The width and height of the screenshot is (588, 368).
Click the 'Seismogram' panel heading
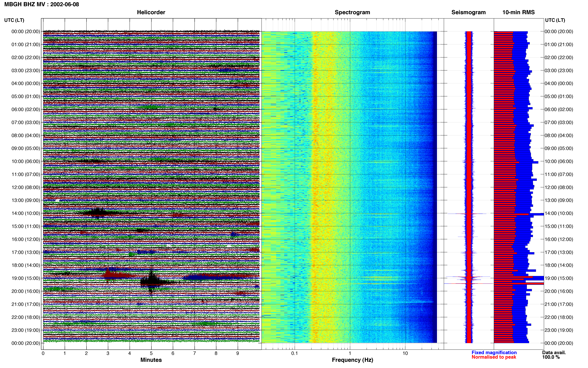point(468,12)
